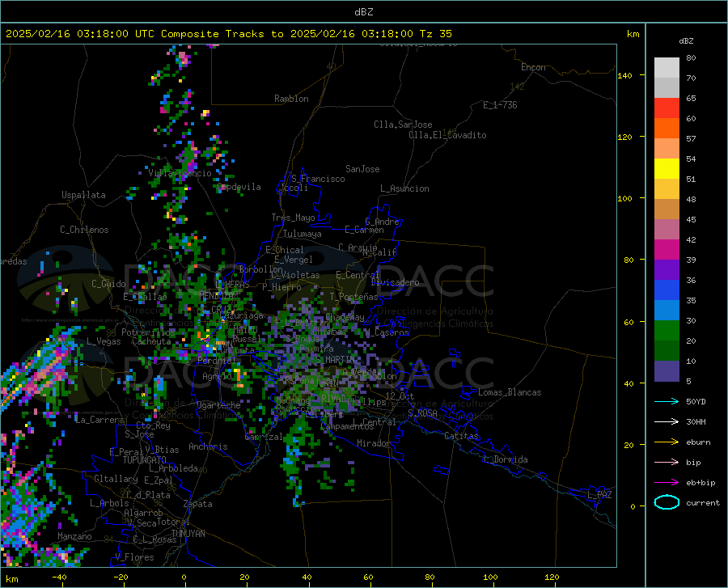Image resolution: width=728 pixels, height=588 pixels.
Task: Click the Mirador location label
Action: [x=374, y=443]
